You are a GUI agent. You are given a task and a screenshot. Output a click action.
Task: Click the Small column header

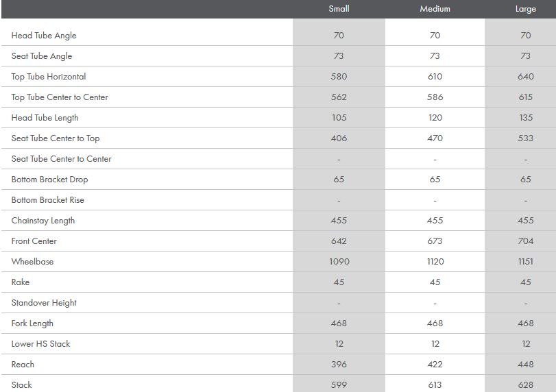tap(339, 9)
